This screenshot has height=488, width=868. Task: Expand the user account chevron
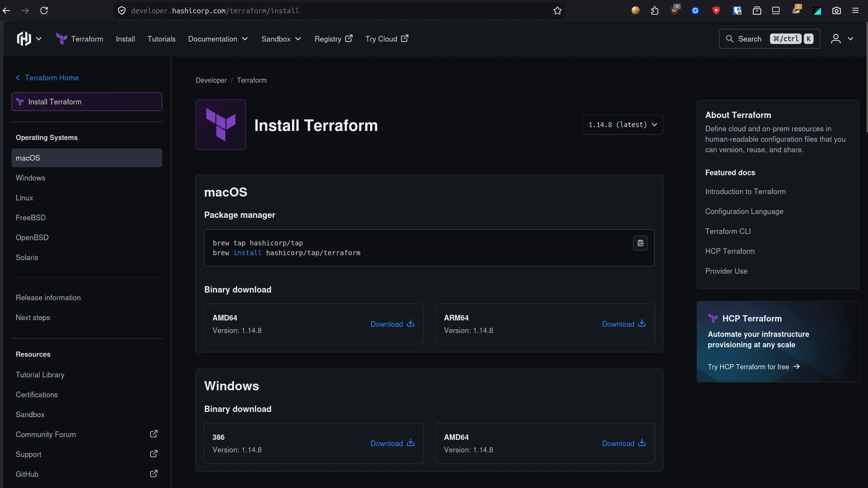point(851,39)
